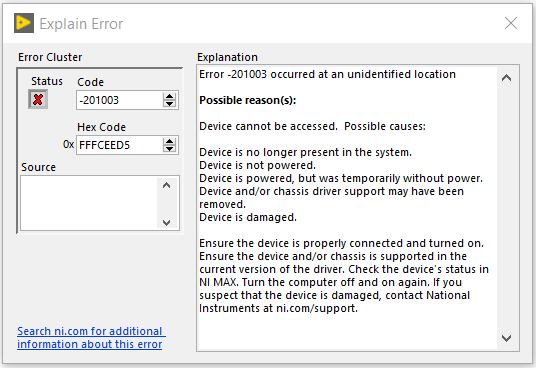Click the Code field showing -201003
This screenshot has height=368, width=536.
tap(120, 100)
